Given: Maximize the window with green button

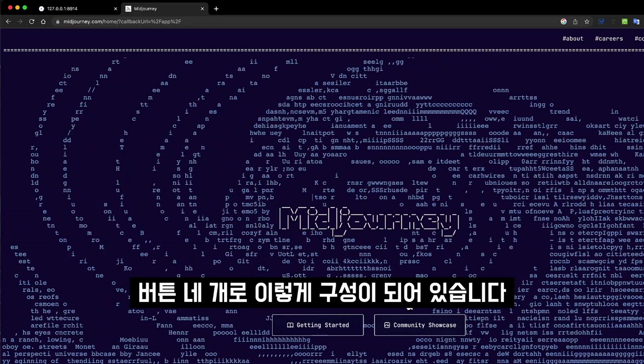Looking at the screenshot, I should pyautogui.click(x=25, y=8).
